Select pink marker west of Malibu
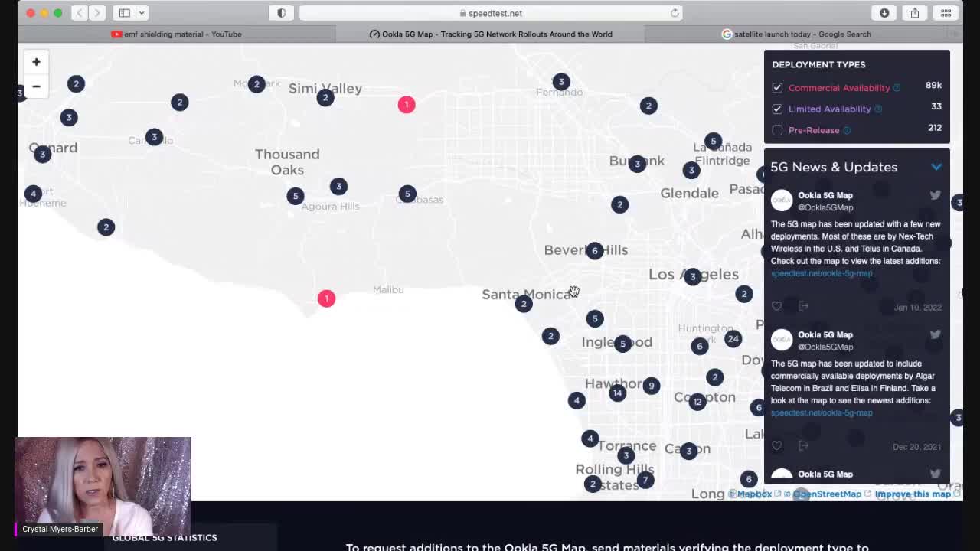 coord(326,298)
